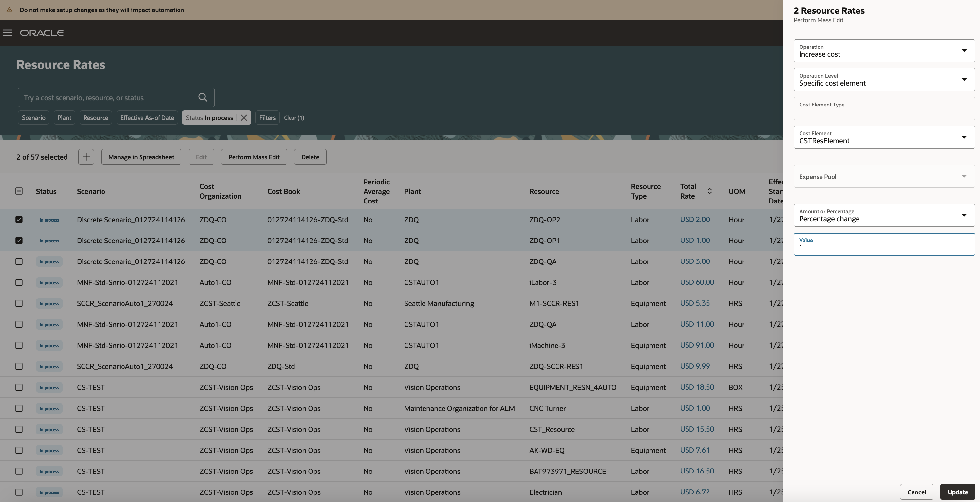Click the search magnifier icon

click(x=203, y=97)
